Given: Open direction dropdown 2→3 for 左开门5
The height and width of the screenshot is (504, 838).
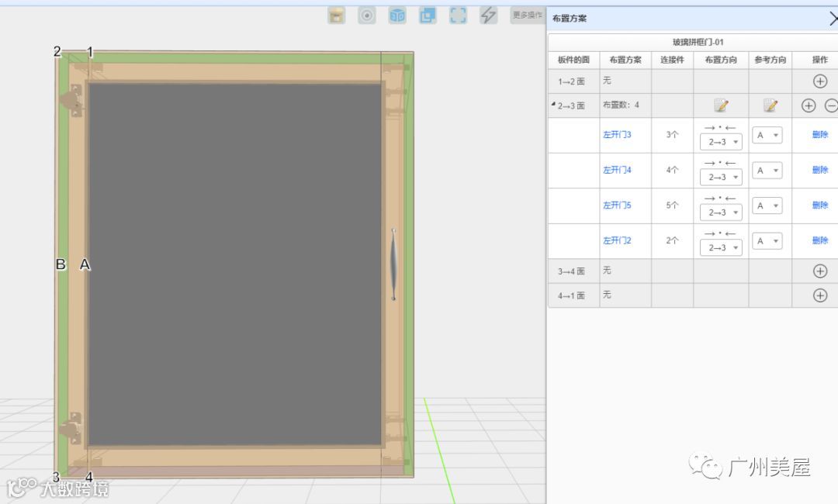Looking at the screenshot, I should (721, 212).
